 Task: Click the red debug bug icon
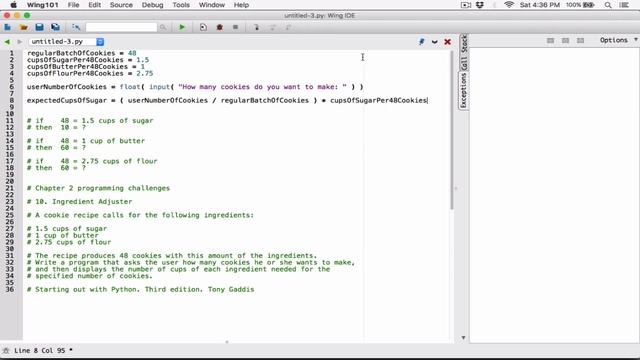pos(220,27)
